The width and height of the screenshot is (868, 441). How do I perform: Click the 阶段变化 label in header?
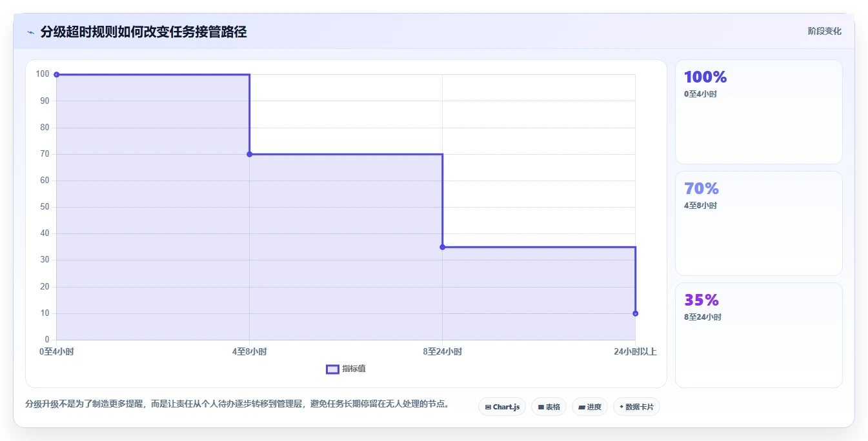(x=824, y=31)
